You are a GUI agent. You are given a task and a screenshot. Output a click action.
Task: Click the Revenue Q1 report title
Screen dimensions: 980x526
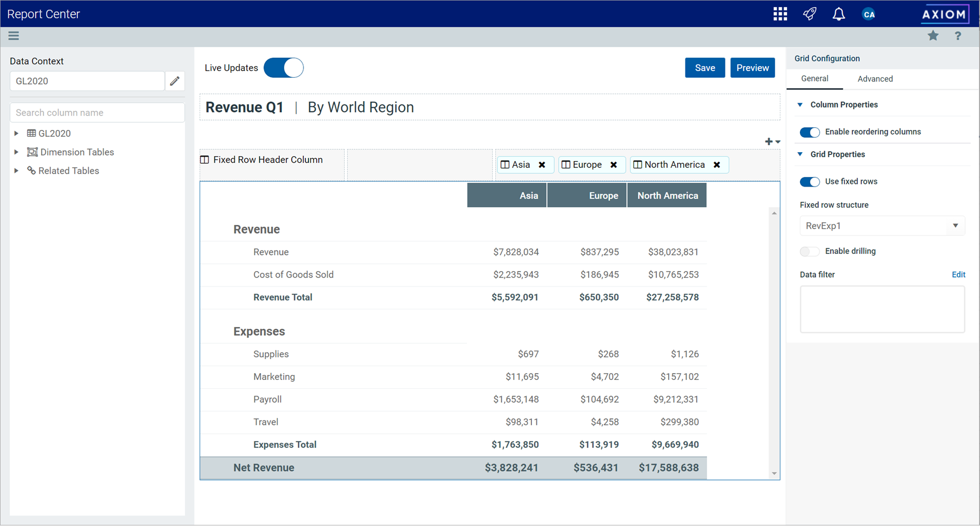point(245,107)
